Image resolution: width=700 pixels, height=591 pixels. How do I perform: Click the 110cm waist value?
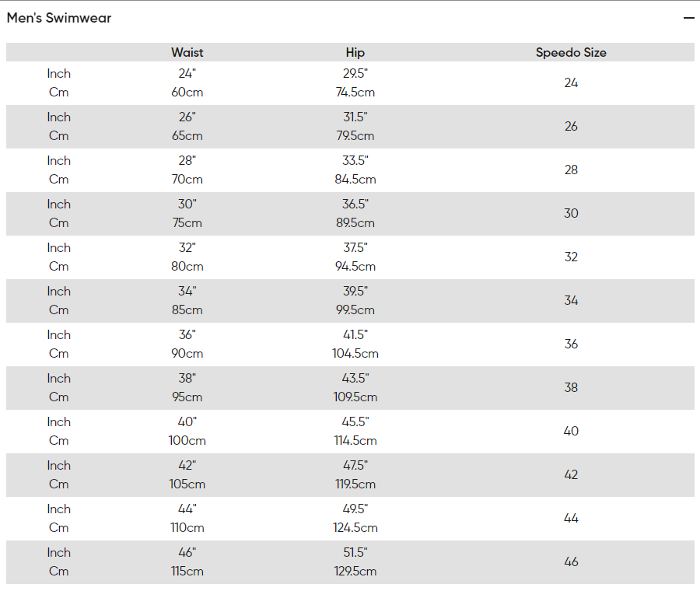coord(187,527)
